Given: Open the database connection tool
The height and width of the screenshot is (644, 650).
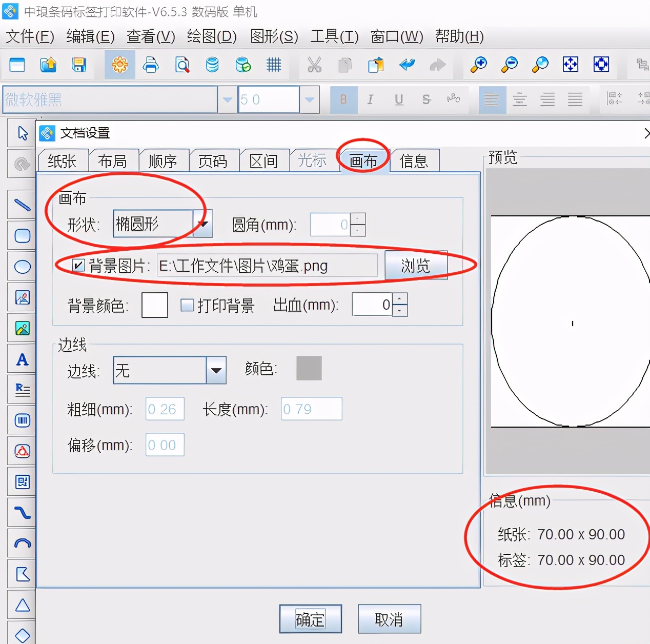Looking at the screenshot, I should [212, 65].
